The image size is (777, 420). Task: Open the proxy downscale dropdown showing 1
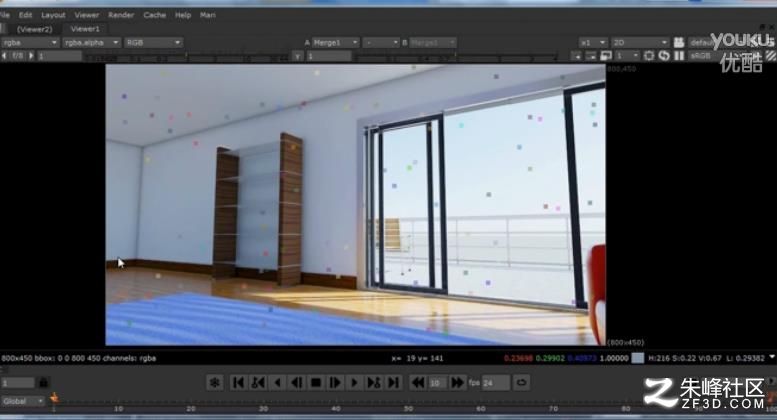pos(627,56)
